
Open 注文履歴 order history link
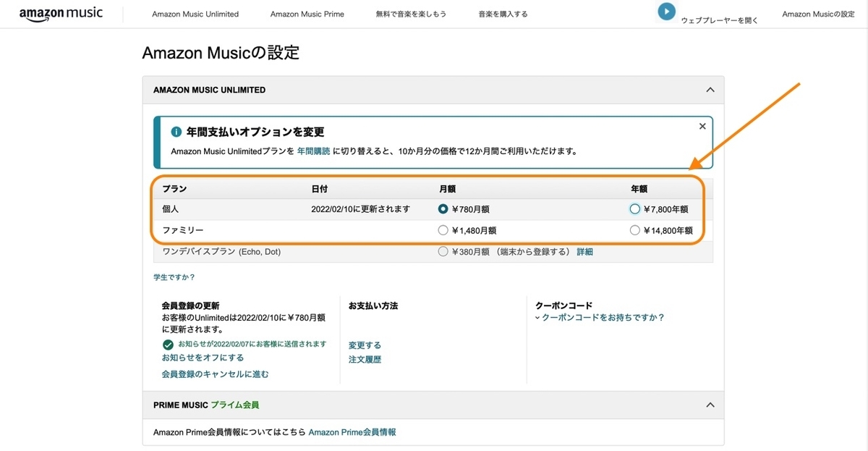(365, 359)
